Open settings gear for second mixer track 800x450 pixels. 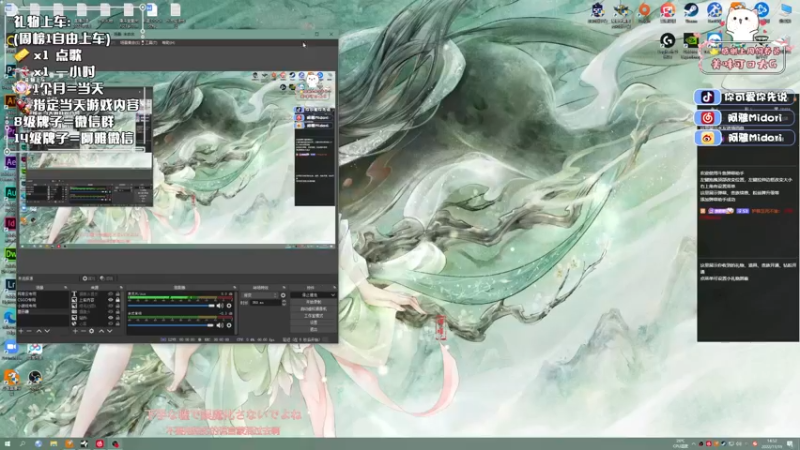229,326
